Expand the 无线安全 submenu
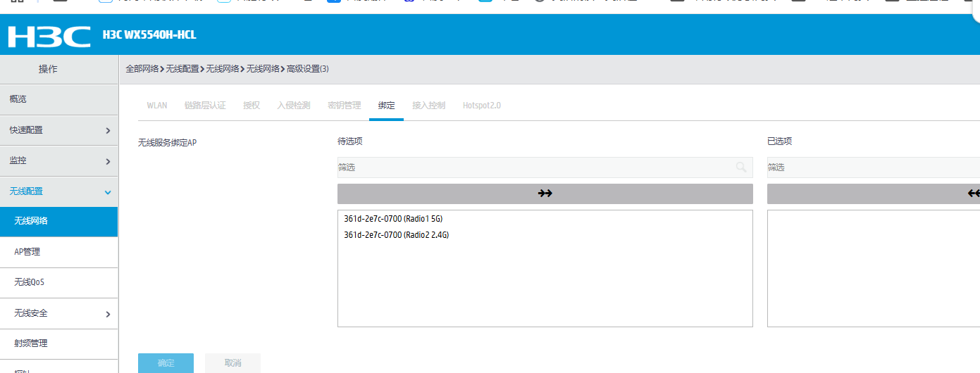This screenshot has width=980, height=373. coord(58,313)
